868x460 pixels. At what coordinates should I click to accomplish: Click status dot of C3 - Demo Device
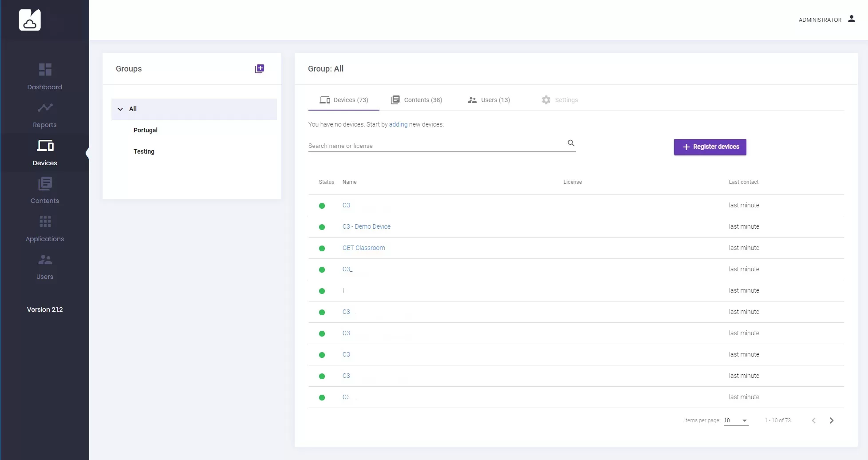click(x=322, y=227)
